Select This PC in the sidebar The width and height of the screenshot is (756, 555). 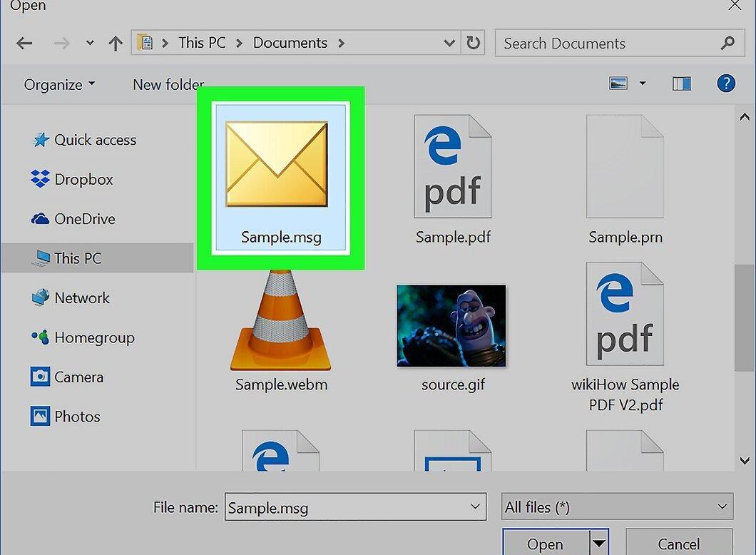point(98,258)
